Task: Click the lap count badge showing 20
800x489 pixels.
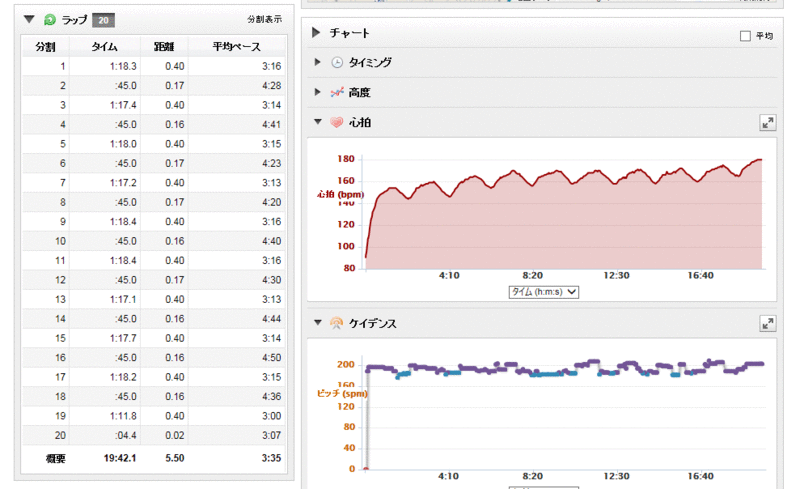Action: pyautogui.click(x=103, y=19)
